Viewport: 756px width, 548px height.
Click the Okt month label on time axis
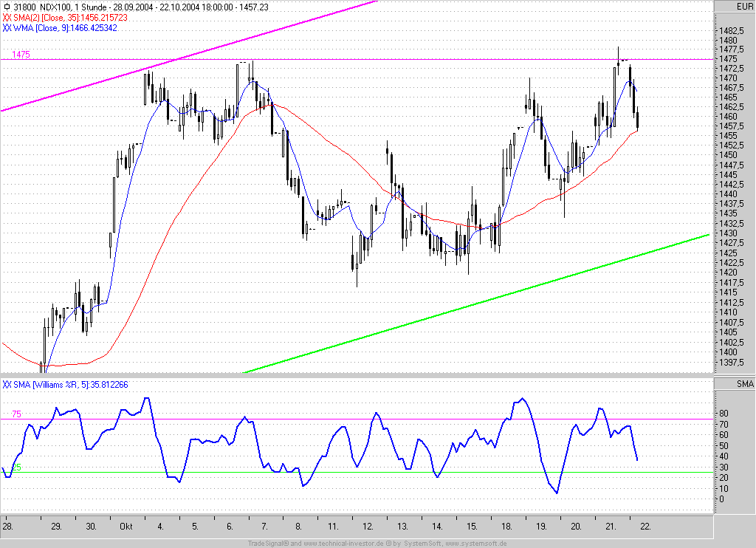(126, 527)
